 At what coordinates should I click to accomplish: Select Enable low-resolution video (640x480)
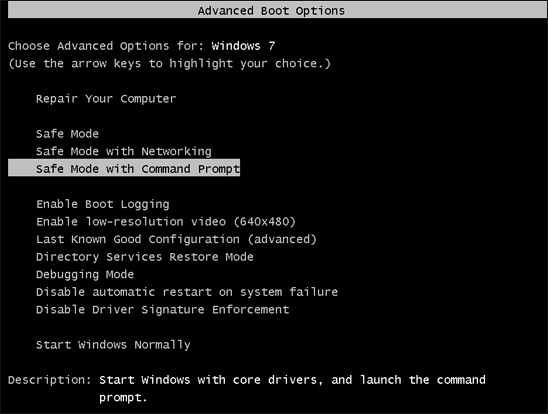pyautogui.click(x=166, y=222)
